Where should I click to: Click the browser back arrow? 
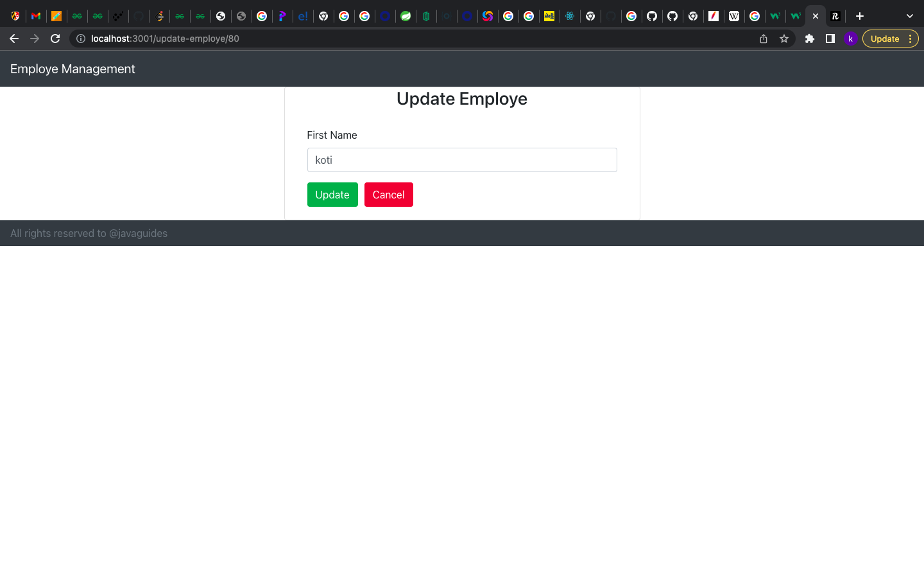(14, 39)
